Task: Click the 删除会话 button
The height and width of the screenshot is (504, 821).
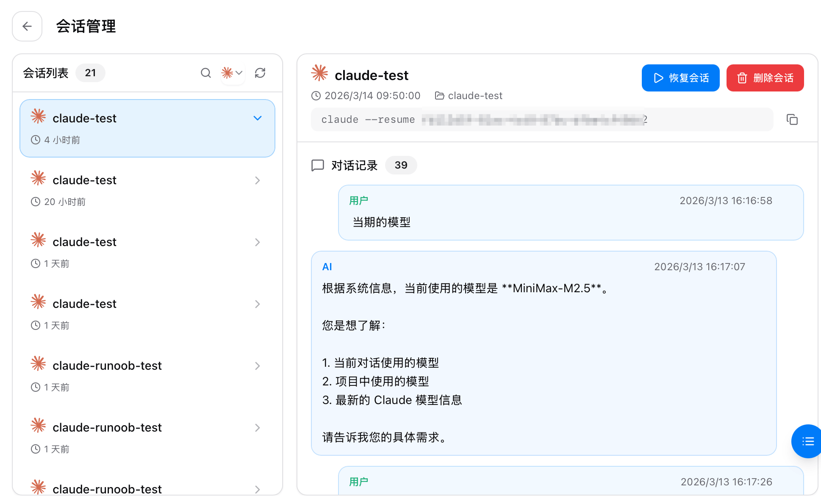Action: [765, 78]
